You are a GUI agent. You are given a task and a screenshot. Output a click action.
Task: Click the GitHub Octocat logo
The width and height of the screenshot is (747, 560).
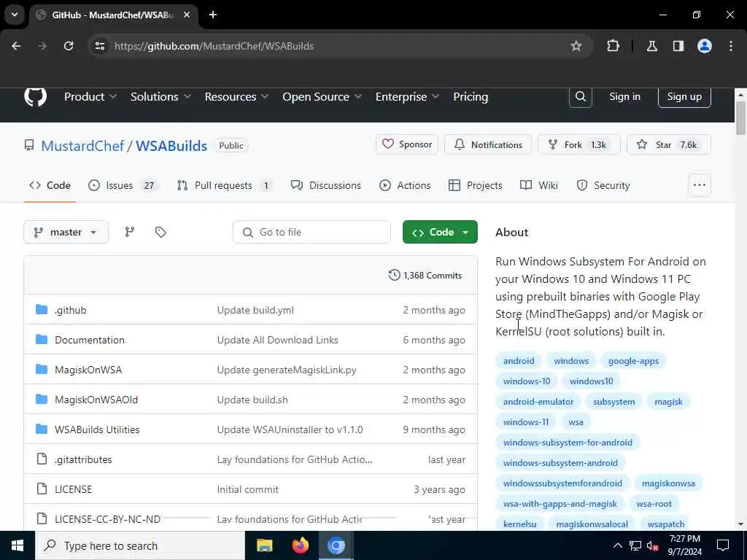pyautogui.click(x=35, y=97)
